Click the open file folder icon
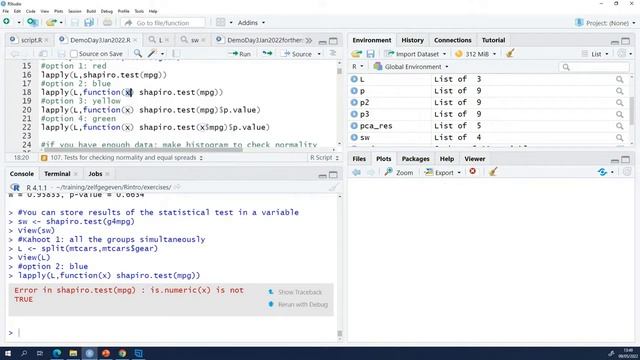 click(x=51, y=22)
